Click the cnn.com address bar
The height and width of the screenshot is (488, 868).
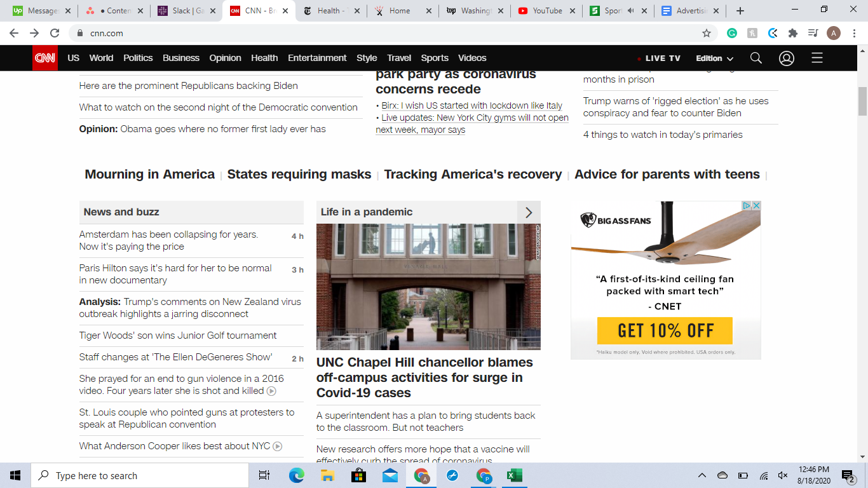381,33
